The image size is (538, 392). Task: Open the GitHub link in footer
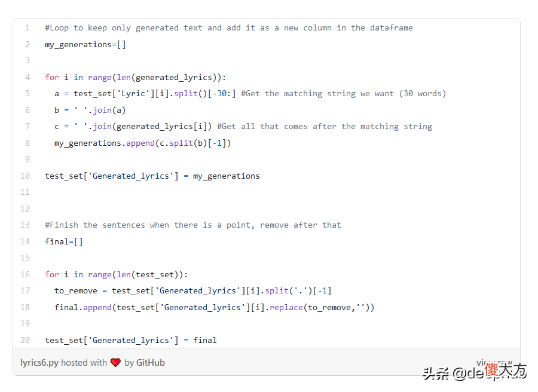point(150,363)
